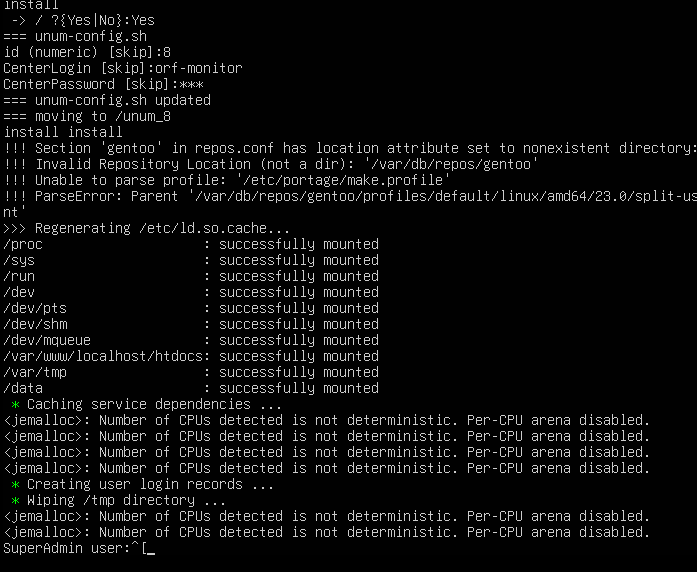Click the "install install" output line

(63, 132)
